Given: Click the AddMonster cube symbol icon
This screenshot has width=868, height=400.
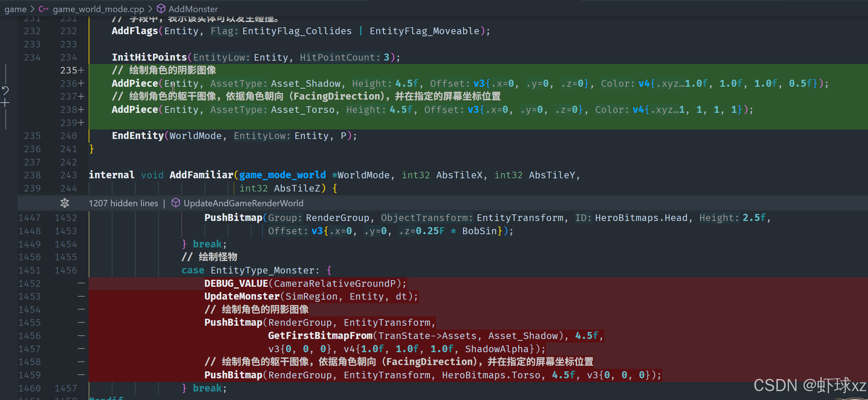Looking at the screenshot, I should pyautogui.click(x=161, y=9).
